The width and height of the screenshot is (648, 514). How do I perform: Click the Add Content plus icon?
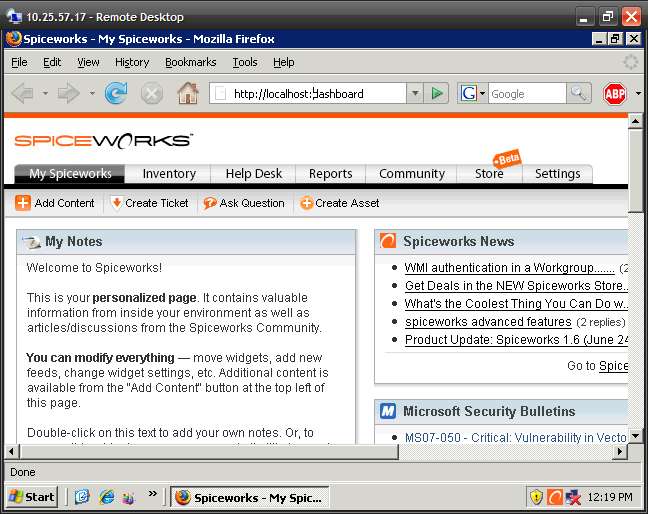pos(23,203)
